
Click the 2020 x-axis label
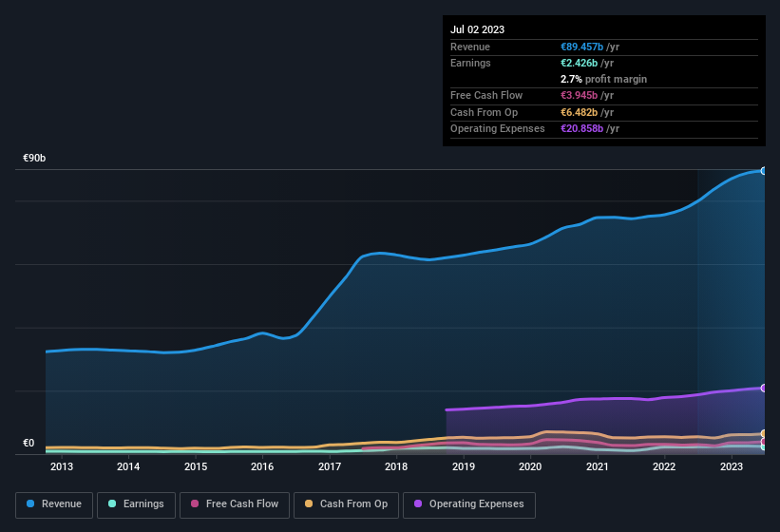click(530, 466)
